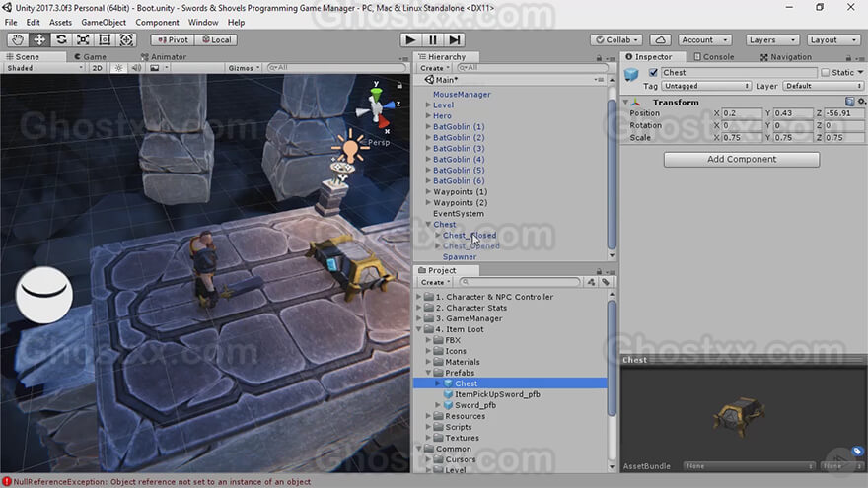
Task: Toggle Local handle rotation
Action: (x=216, y=39)
